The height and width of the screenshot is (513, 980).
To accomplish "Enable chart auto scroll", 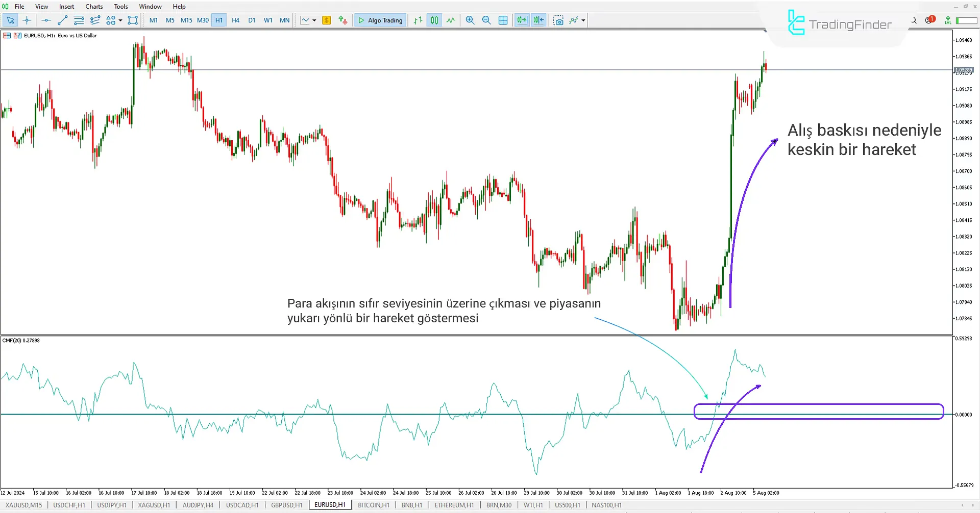I will (522, 20).
